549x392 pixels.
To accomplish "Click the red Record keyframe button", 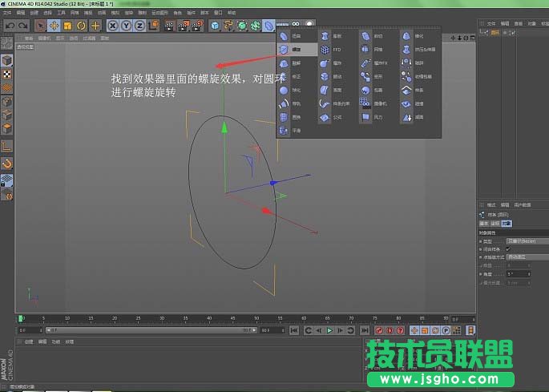I will [379, 330].
